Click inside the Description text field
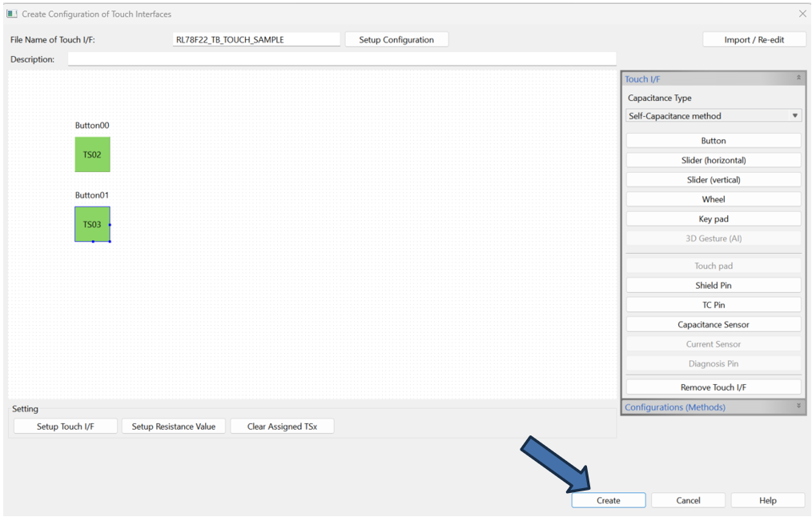 342,59
